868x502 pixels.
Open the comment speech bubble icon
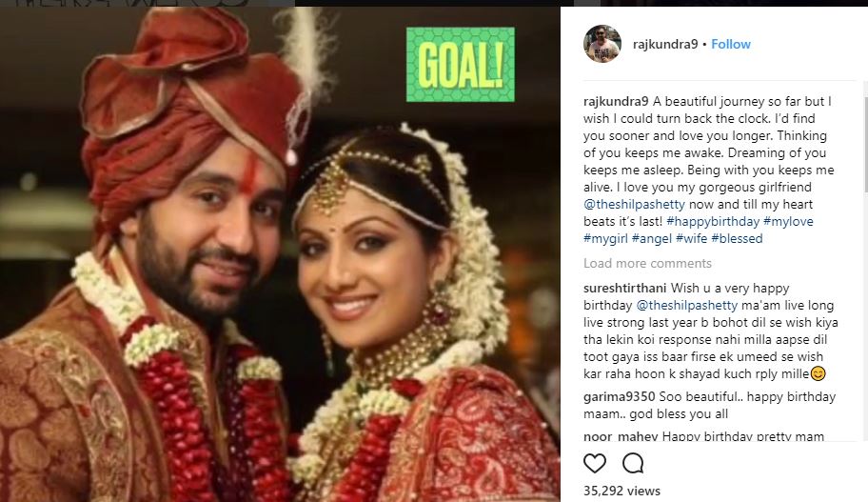coord(633,463)
